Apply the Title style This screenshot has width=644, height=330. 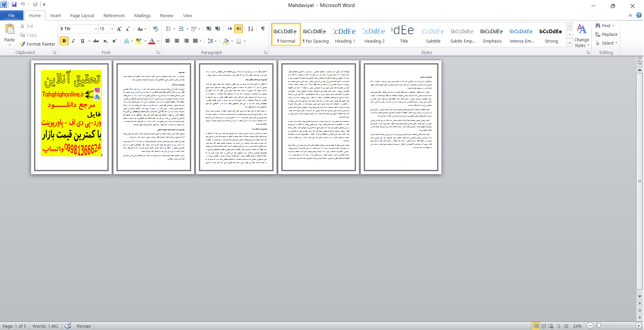404,35
